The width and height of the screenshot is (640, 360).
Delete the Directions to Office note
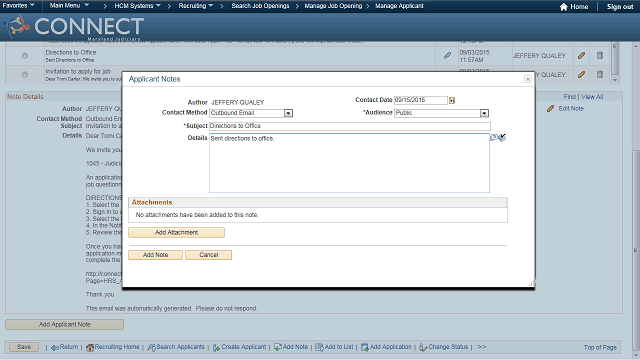[600, 55]
